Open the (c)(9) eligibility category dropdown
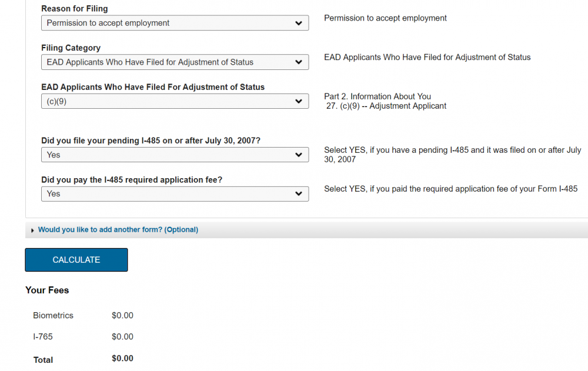Screen dimensions: 588x371 (175, 101)
